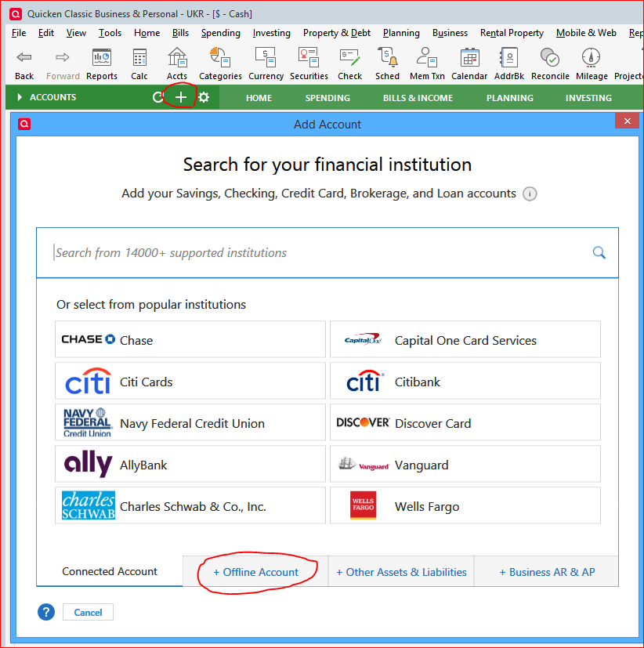644x648 pixels.
Task: Click Quicken logo in Add Account title
Action: point(24,124)
